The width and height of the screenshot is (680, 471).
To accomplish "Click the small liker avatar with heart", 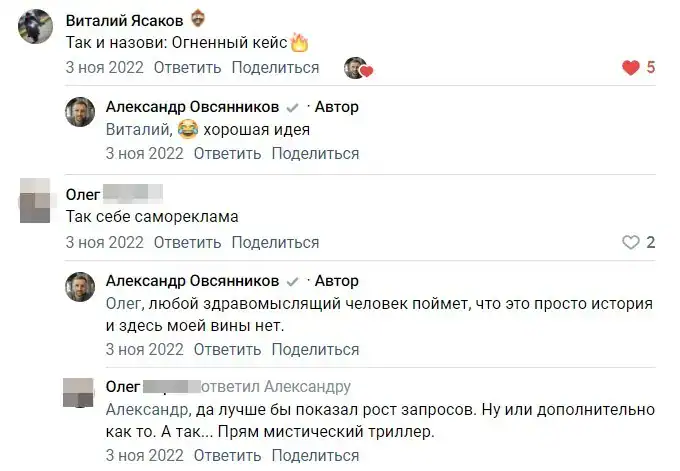I will (x=357, y=68).
